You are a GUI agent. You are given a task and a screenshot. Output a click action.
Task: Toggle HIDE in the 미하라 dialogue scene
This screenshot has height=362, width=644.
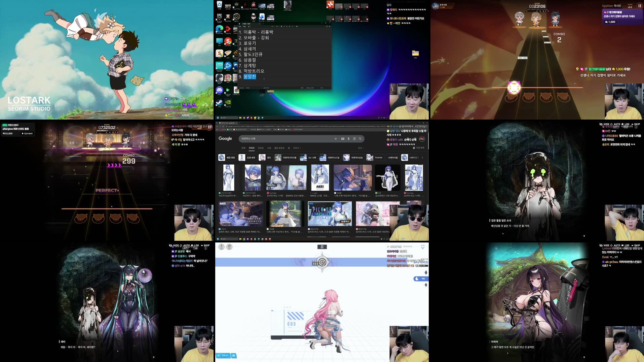click(604, 245)
